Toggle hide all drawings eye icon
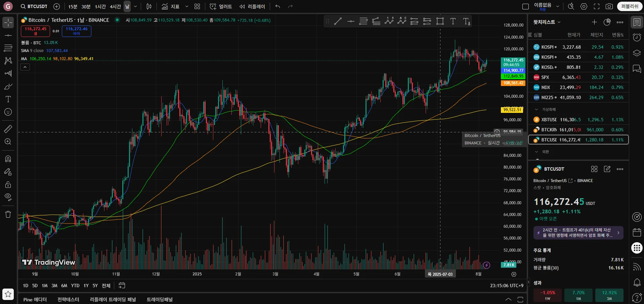This screenshot has height=304, width=644. click(8, 197)
